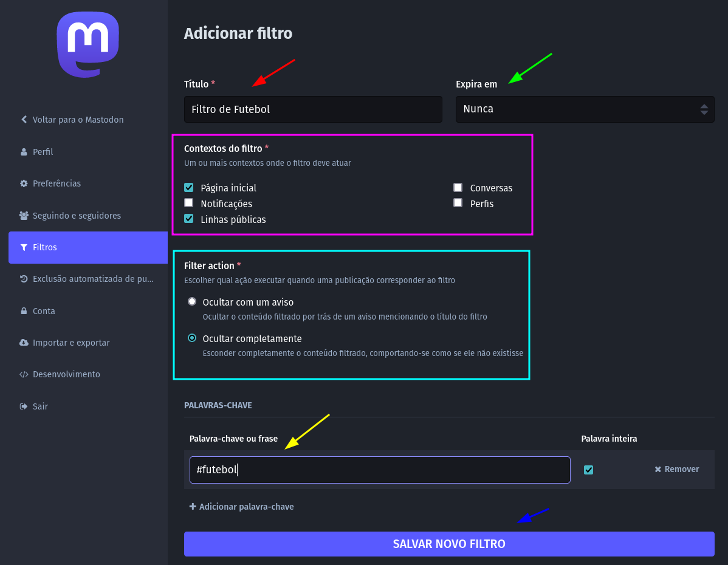The width and height of the screenshot is (728, 565).
Task: Focus the Título field with Filtro de Futebol
Action: click(313, 109)
